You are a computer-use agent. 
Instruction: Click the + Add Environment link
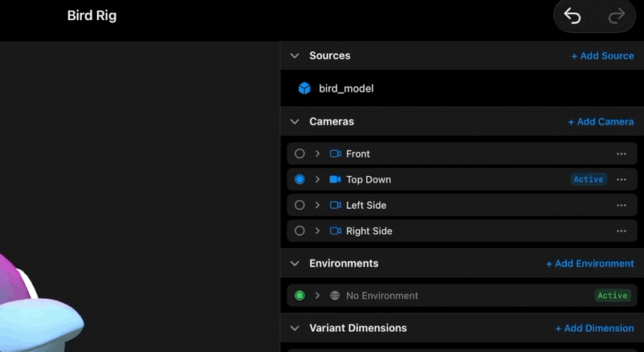[x=589, y=264]
